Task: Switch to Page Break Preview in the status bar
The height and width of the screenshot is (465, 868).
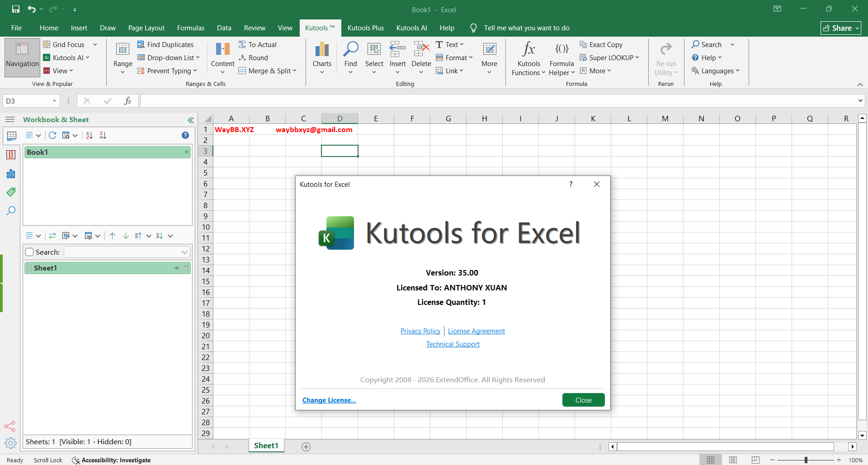Action: [x=755, y=460]
